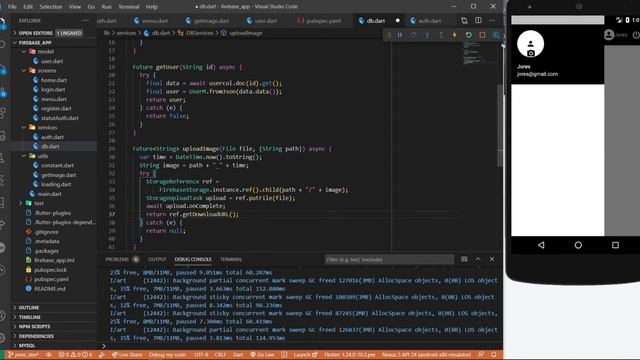Click the Step Into debug icon

point(427,35)
